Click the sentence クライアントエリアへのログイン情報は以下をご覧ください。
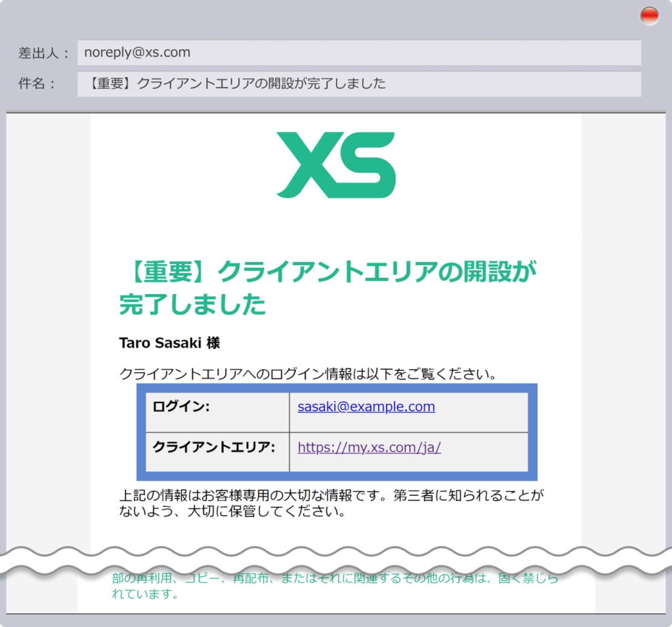The image size is (672, 627). (308, 374)
